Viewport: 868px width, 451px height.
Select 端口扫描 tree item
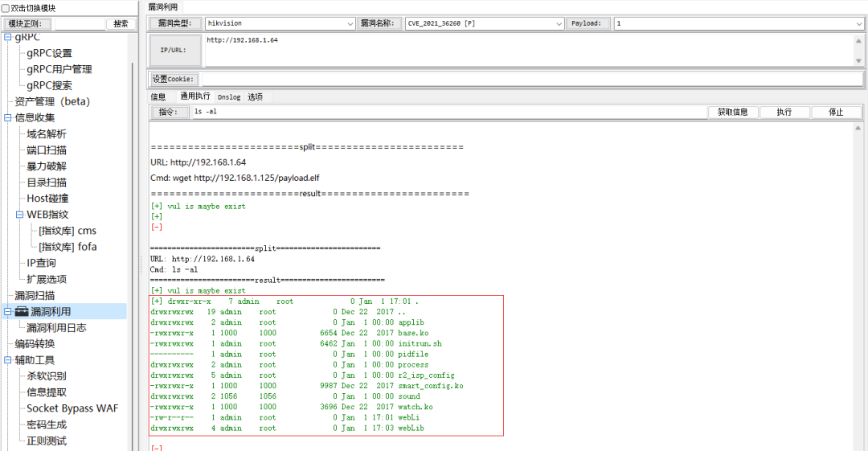[x=47, y=150]
